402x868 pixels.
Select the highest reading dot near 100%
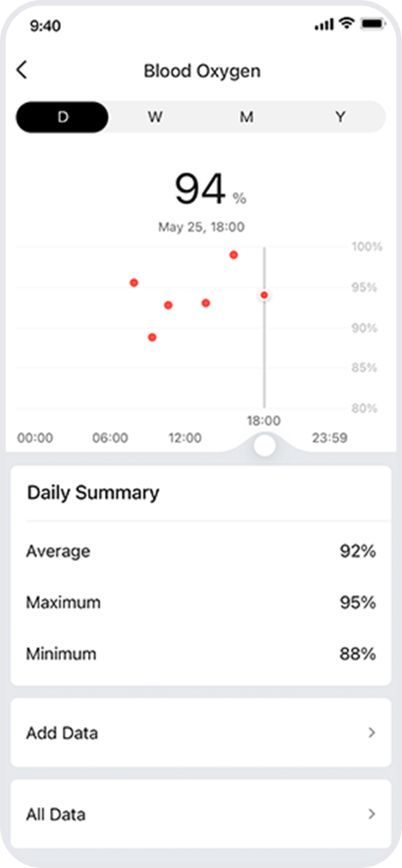(233, 255)
